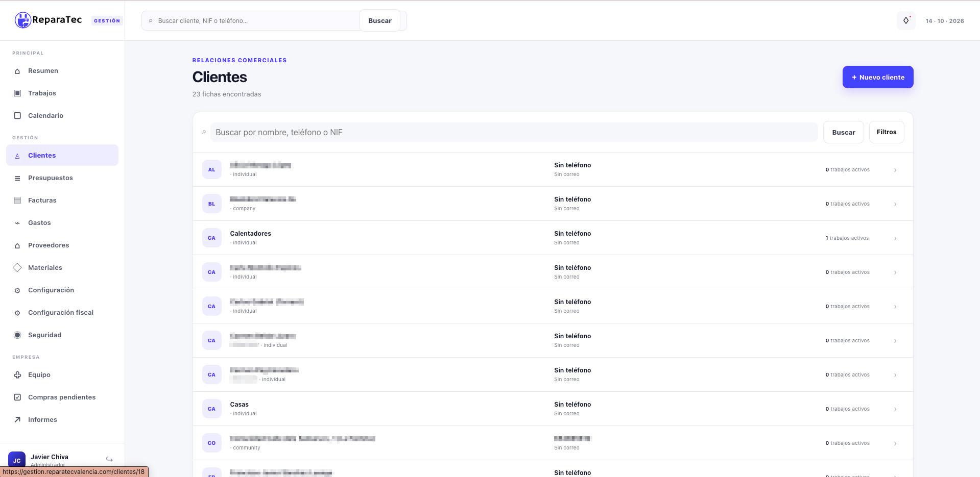
Task: Click Buscar next to the name search field
Action: [843, 132]
